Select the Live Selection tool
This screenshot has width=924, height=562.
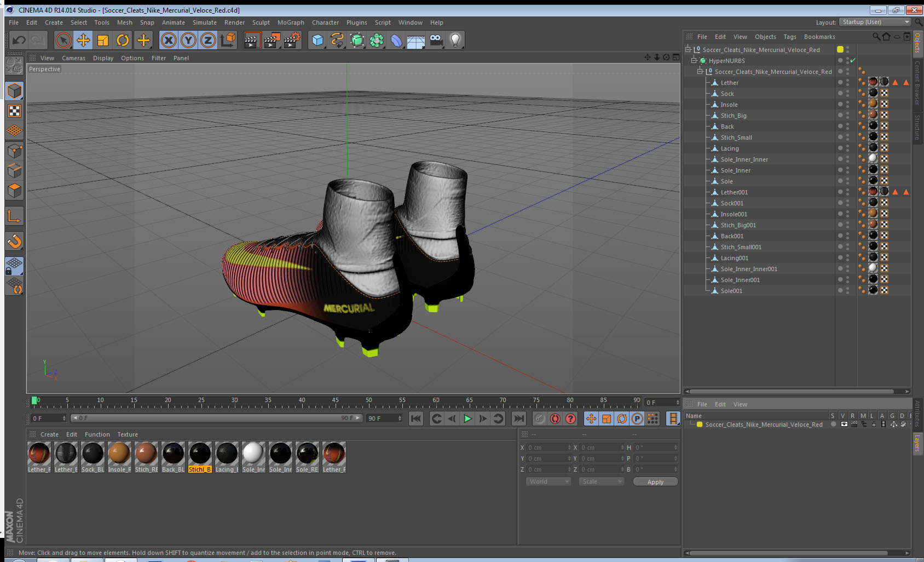[63, 40]
